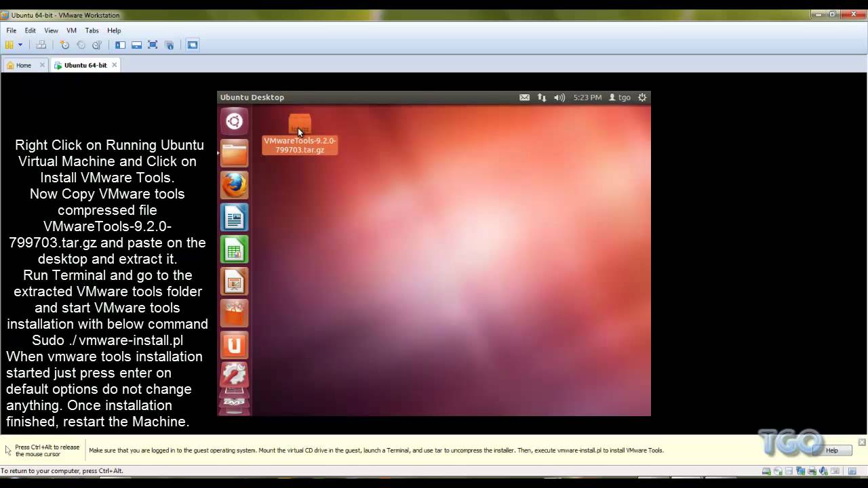The width and height of the screenshot is (868, 488).
Task: Click Send Ctrl+Alt+Del toolbar icon
Action: [41, 45]
